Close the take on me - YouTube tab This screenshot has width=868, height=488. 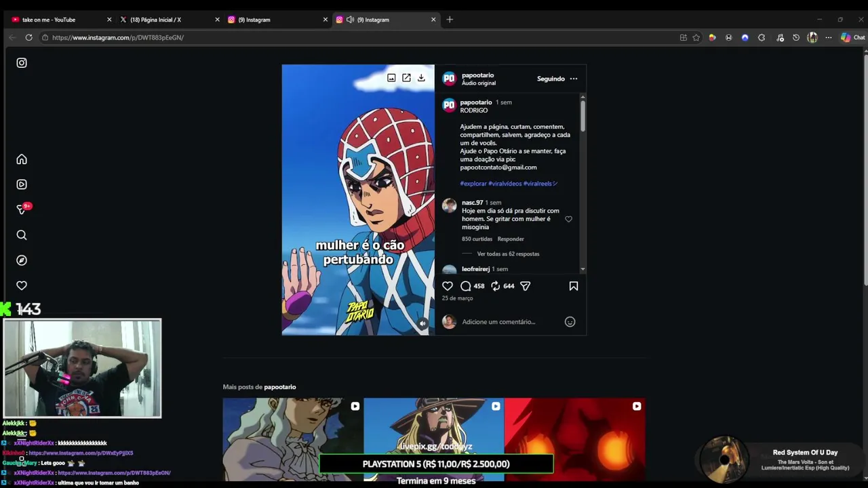pyautogui.click(x=109, y=20)
